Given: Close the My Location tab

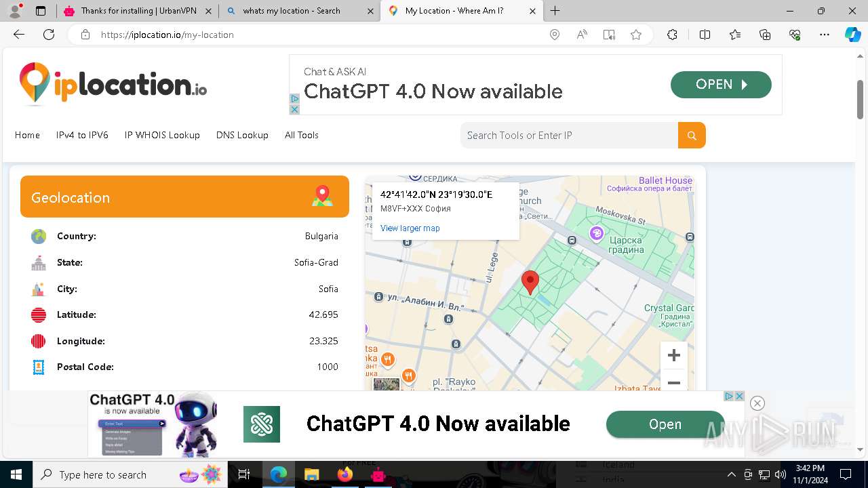Looking at the screenshot, I should tap(532, 11).
